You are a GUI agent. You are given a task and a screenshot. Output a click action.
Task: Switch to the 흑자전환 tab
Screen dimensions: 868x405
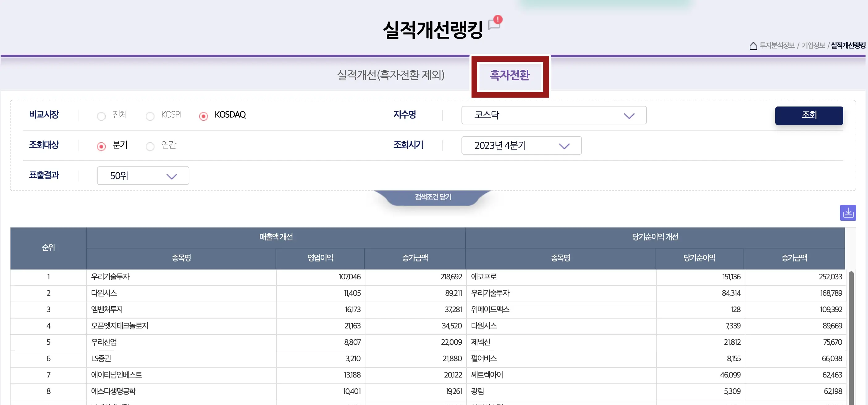click(x=509, y=75)
